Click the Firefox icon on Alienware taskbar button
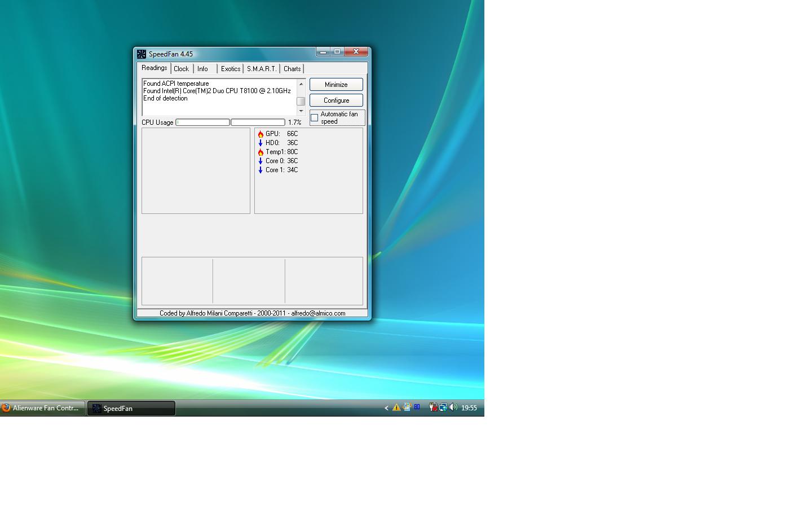The image size is (812, 508). pos(6,408)
